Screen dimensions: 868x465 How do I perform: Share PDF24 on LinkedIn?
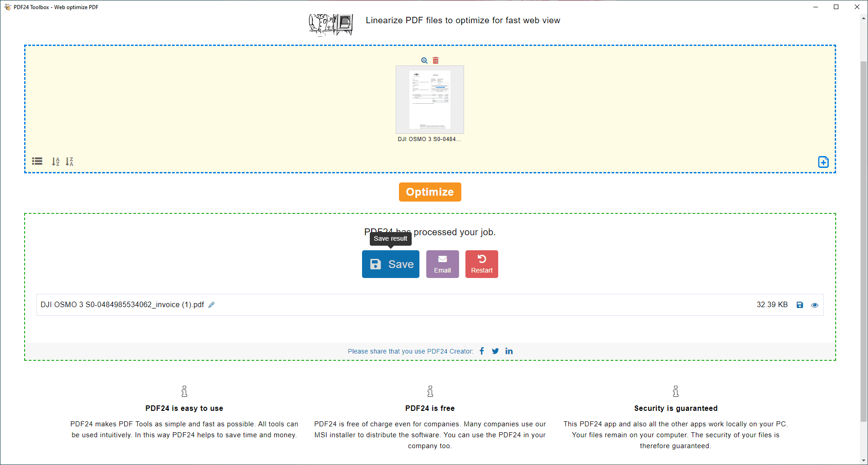pyautogui.click(x=509, y=351)
